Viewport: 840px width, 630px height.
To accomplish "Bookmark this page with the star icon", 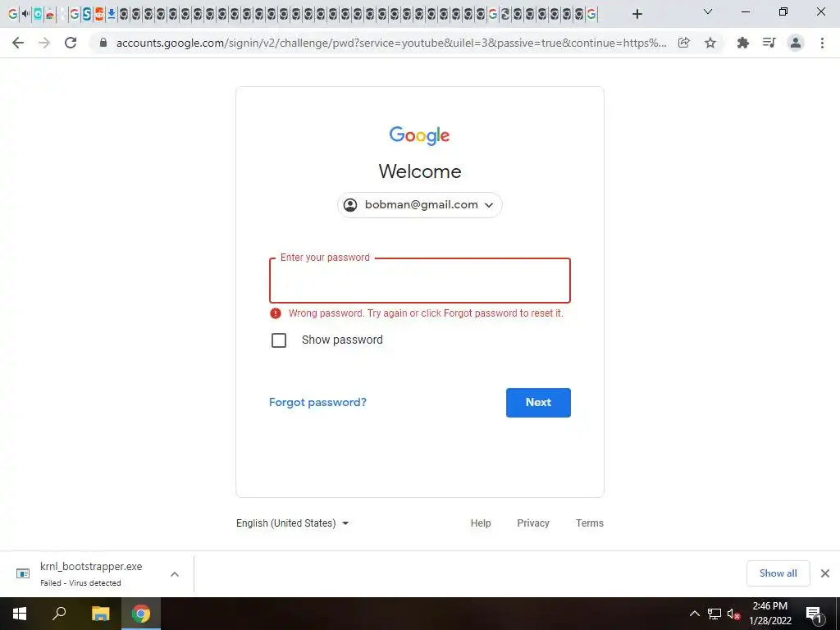I will tap(710, 43).
